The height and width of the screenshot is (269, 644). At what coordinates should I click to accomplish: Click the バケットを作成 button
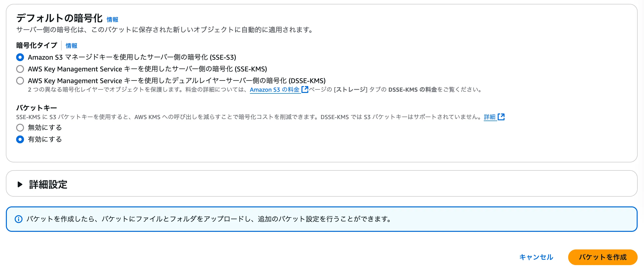(x=602, y=257)
